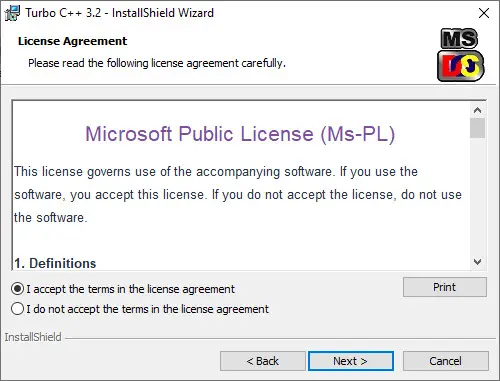
Task: Click the MS-DOS logo image
Action: [x=461, y=55]
